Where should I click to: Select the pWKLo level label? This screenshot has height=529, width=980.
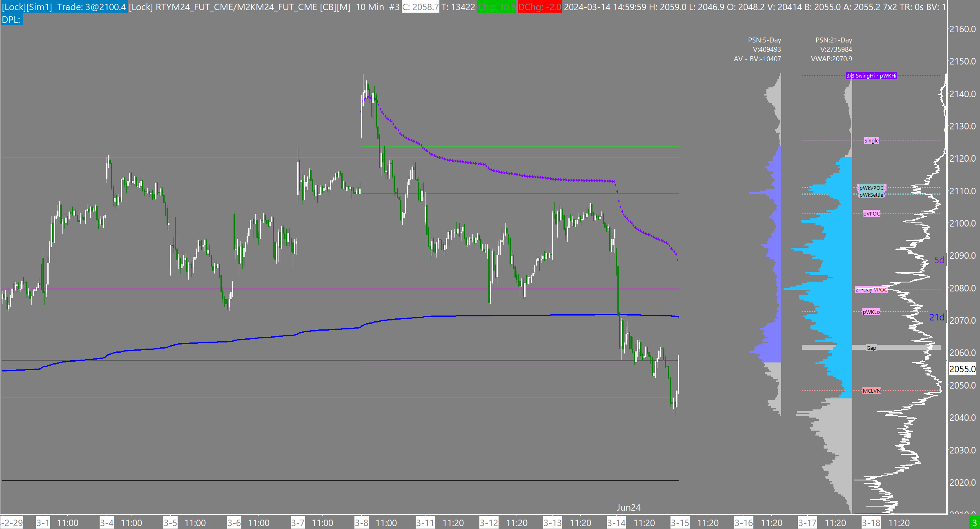click(x=871, y=312)
